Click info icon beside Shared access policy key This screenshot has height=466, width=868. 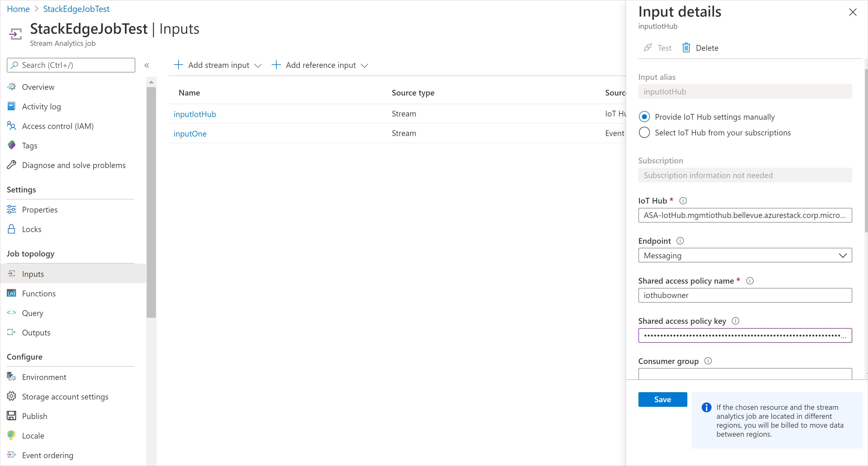coord(736,321)
